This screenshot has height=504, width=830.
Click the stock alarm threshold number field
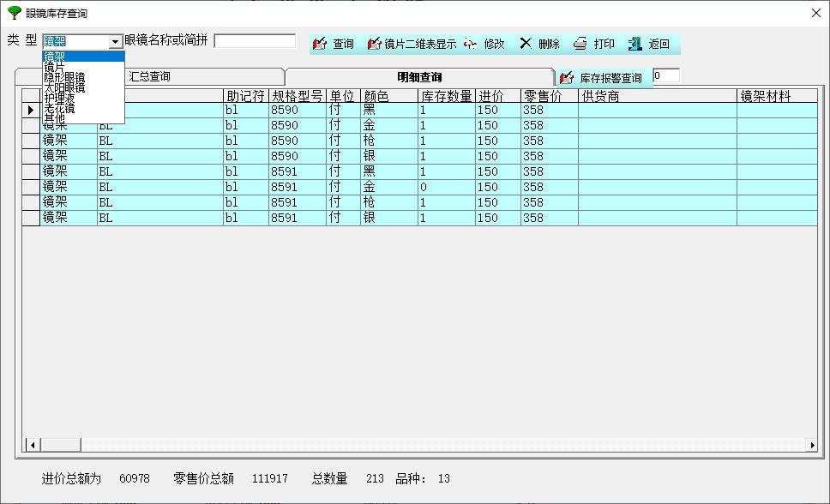(665, 75)
